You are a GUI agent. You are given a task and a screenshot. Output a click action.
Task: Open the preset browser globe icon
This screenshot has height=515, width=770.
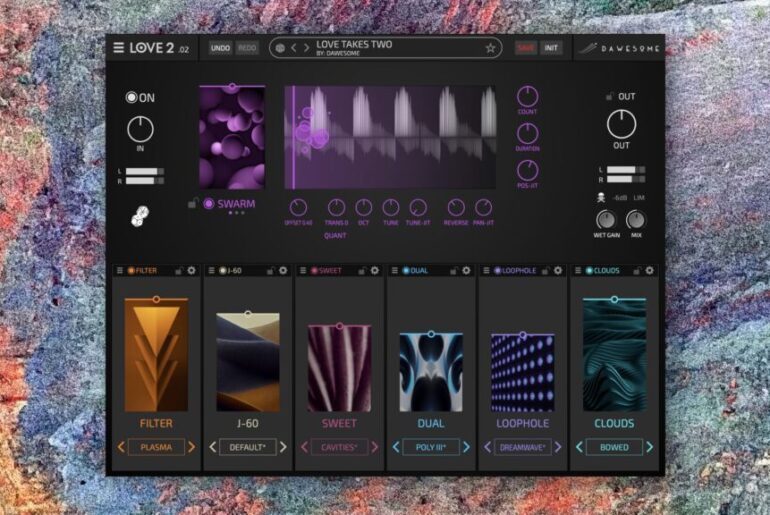pyautogui.click(x=280, y=48)
